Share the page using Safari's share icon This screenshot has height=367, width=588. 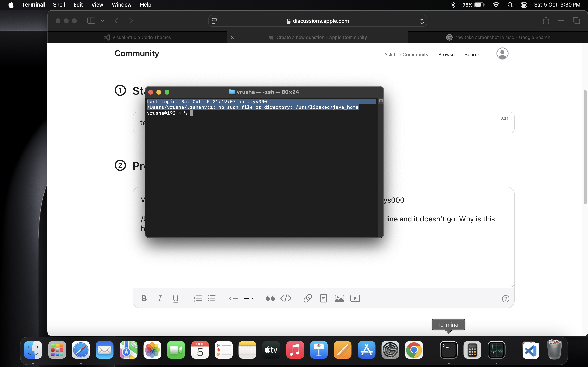click(546, 21)
